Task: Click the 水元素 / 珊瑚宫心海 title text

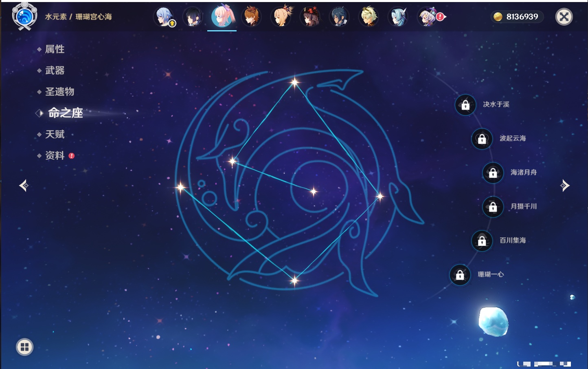Action: pyautogui.click(x=78, y=17)
